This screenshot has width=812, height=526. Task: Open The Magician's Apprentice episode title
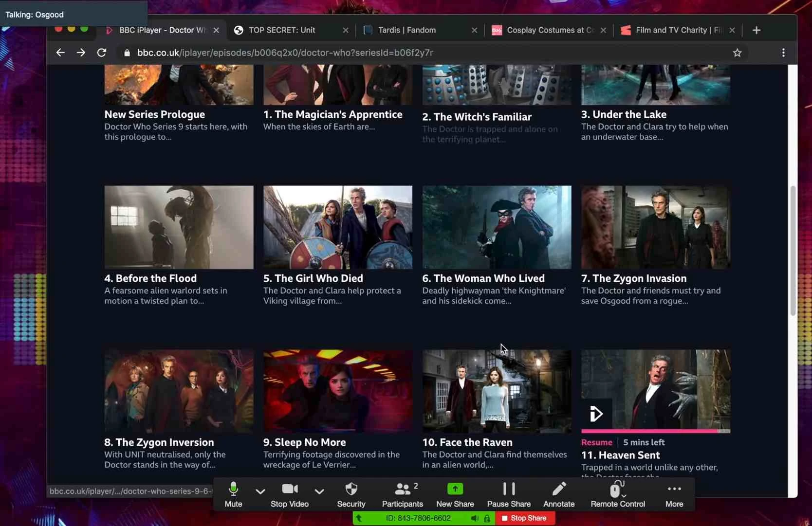pyautogui.click(x=333, y=114)
